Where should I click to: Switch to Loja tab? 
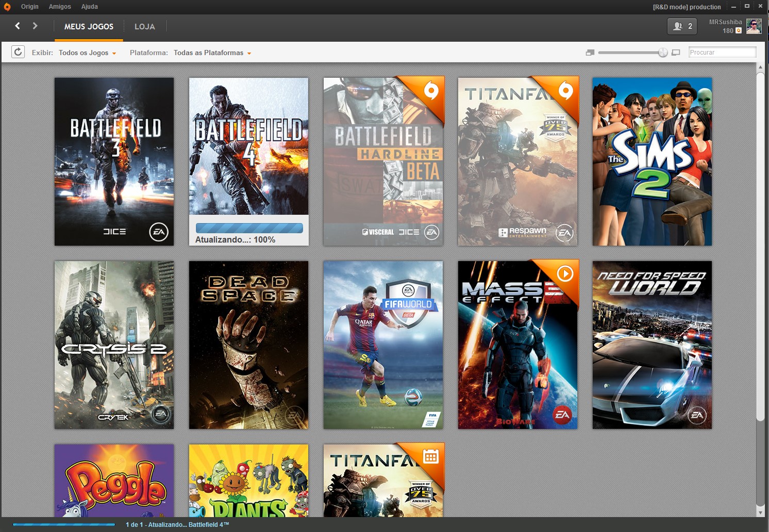(144, 26)
